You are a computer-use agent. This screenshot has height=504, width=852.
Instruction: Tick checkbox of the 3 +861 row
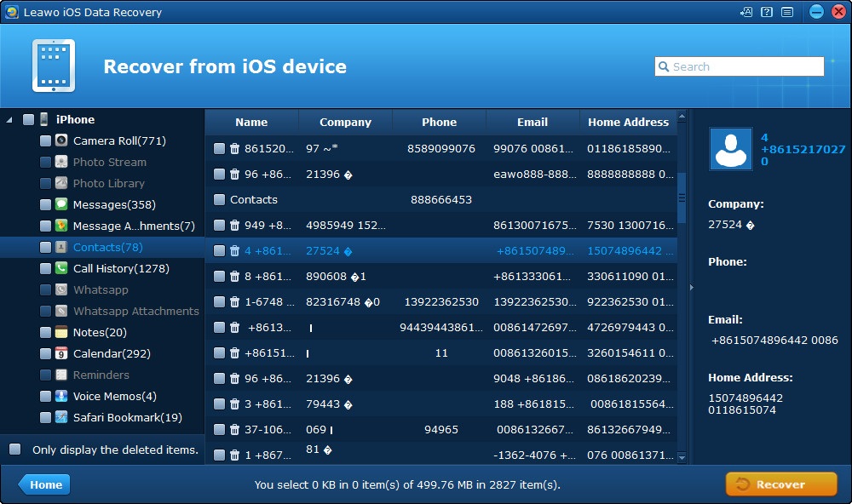click(x=219, y=404)
